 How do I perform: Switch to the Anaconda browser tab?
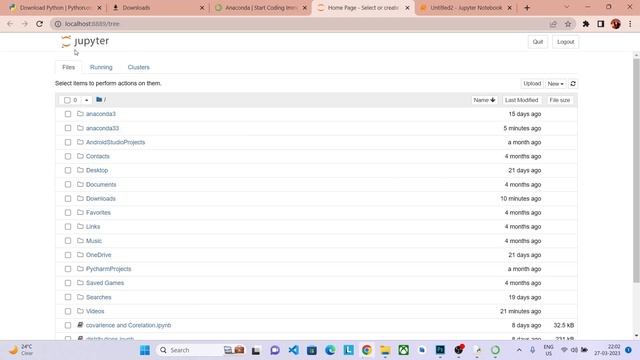click(261, 8)
